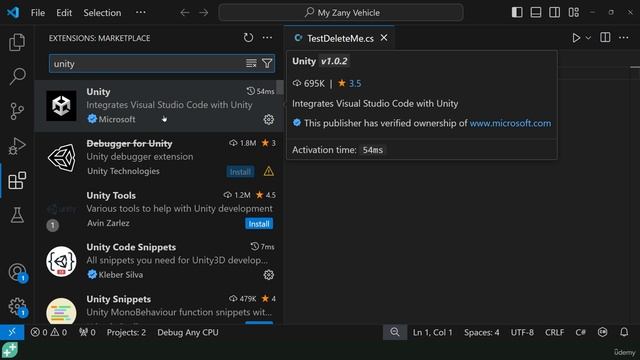This screenshot has width=640, height=360.
Task: Refresh the extensions marketplace list
Action: click(248, 38)
